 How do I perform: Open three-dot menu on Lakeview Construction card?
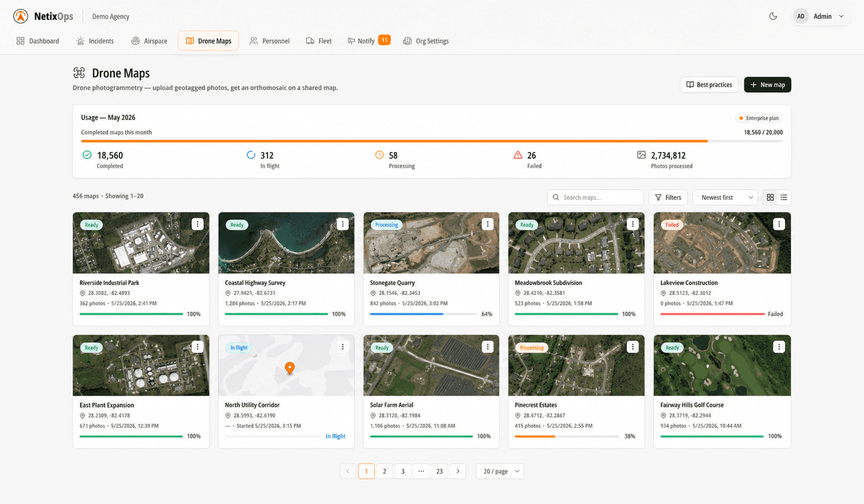(779, 224)
